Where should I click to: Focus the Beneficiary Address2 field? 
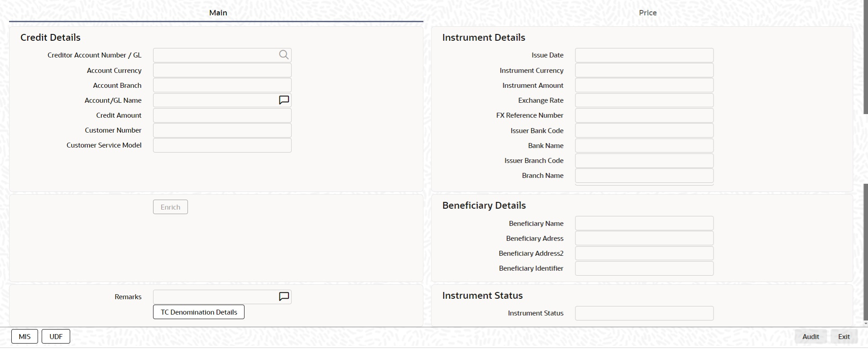[644, 253]
